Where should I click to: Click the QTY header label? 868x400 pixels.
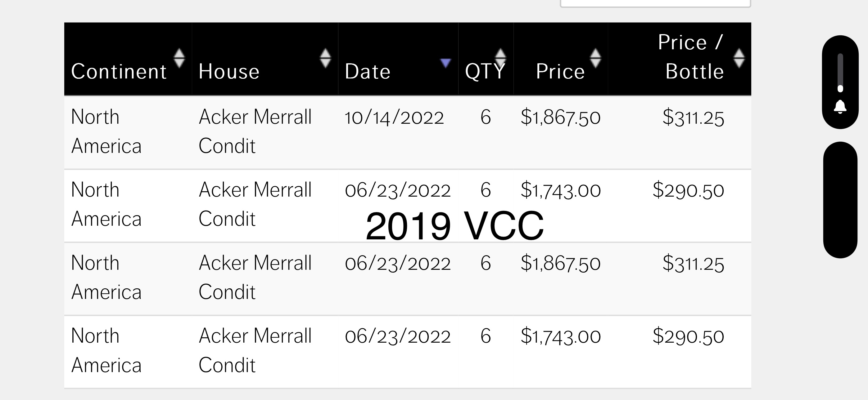pos(485,71)
